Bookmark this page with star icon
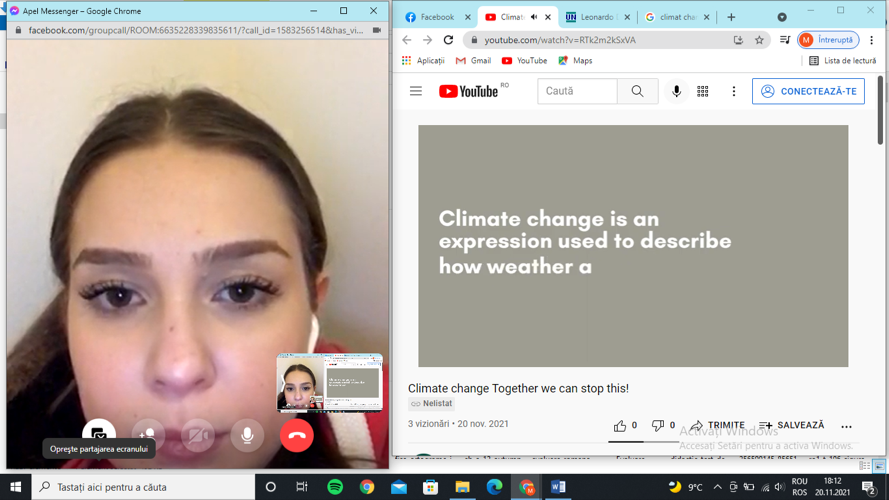Image resolution: width=889 pixels, height=500 pixels. [x=759, y=40]
